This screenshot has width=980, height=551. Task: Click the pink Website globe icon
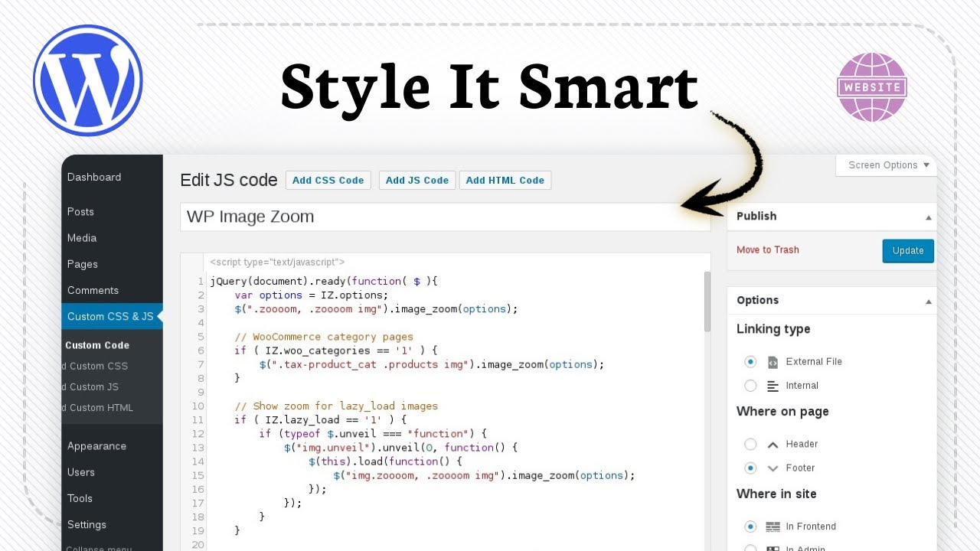point(872,86)
